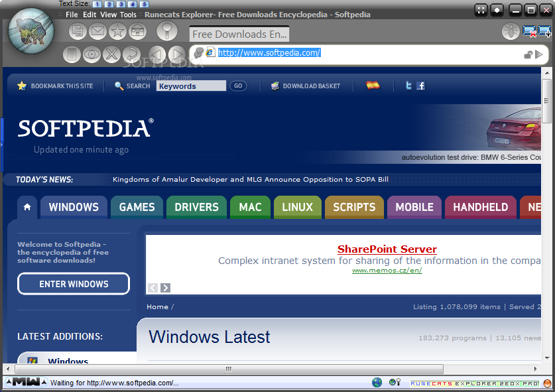The width and height of the screenshot is (555, 392).
Task: Set text size to 4
Action: click(x=133, y=4)
